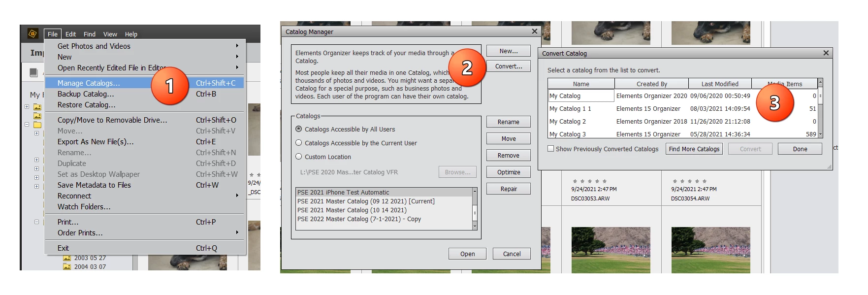Viewport: 868px width, 295px height.
Task: Select the folder icon next to 2003 05 27
Action: tap(67, 258)
